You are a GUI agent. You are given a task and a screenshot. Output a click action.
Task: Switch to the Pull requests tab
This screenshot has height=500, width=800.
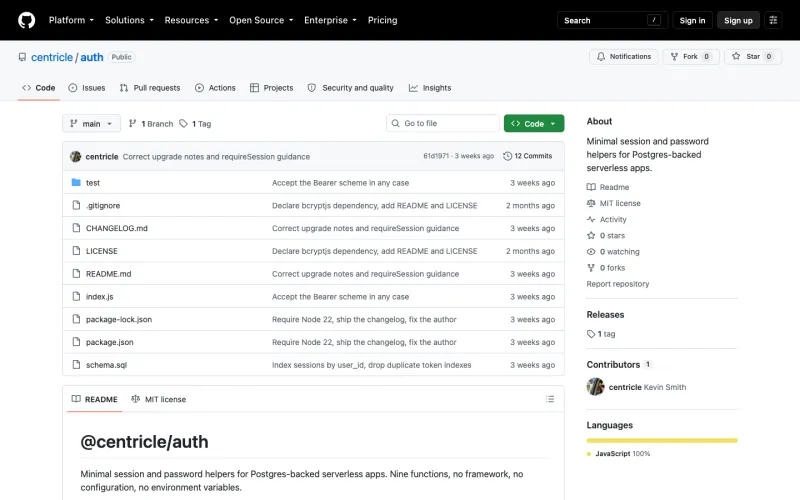click(150, 88)
